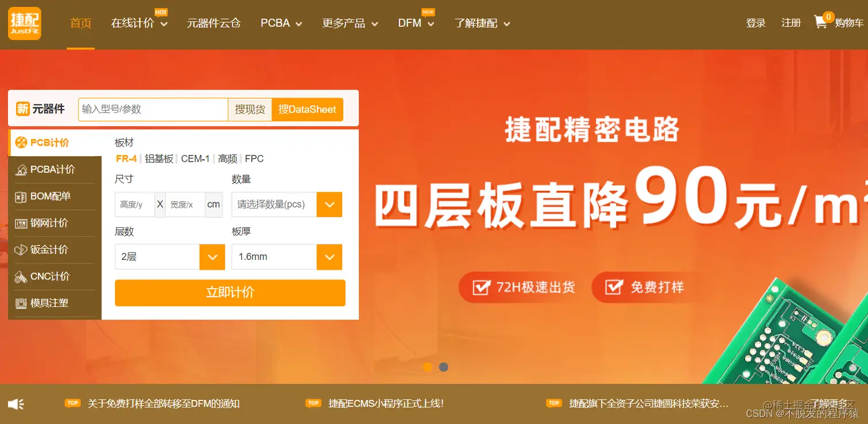
Task: Open the 在线计价 menu label
Action: coord(133,23)
